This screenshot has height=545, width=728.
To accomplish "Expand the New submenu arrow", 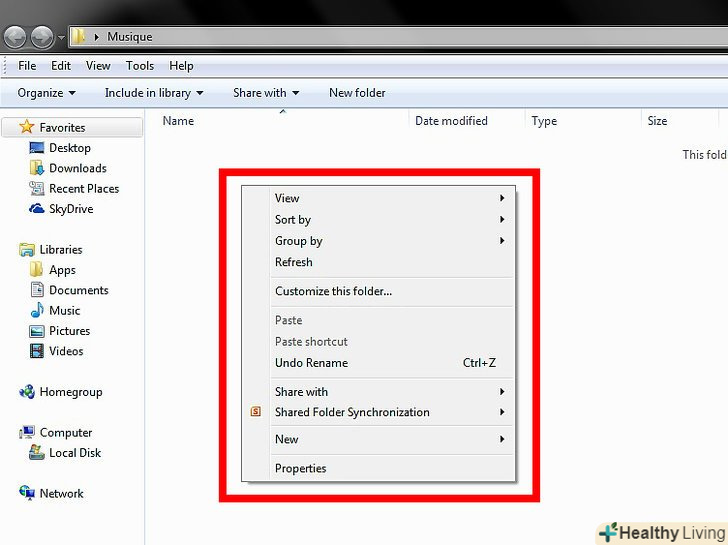I will (x=502, y=439).
